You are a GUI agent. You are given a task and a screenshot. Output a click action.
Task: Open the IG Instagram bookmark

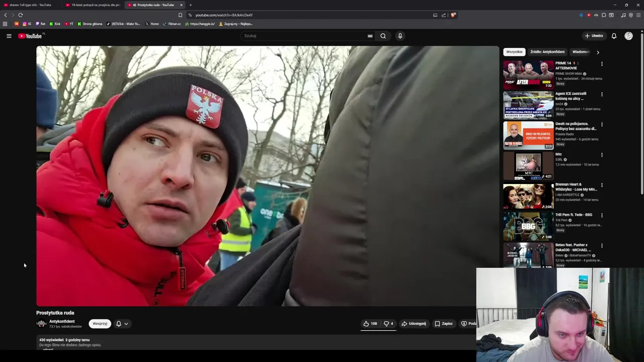(27, 24)
